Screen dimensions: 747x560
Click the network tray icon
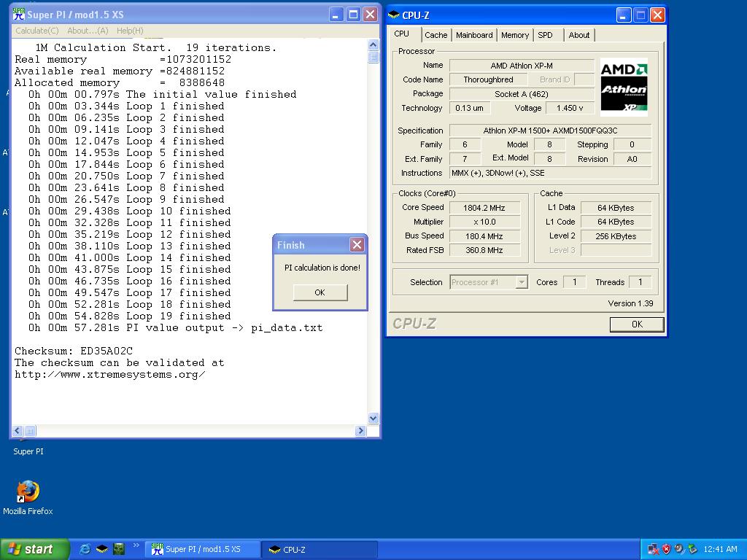coord(653,549)
